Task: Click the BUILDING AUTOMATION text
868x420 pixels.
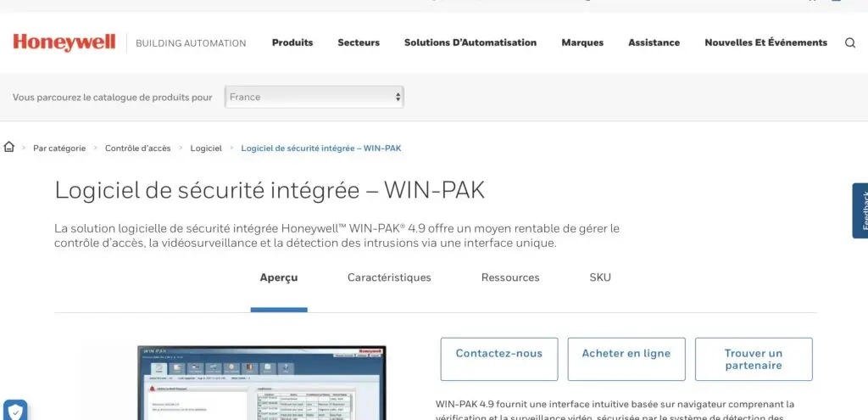Action: [191, 43]
